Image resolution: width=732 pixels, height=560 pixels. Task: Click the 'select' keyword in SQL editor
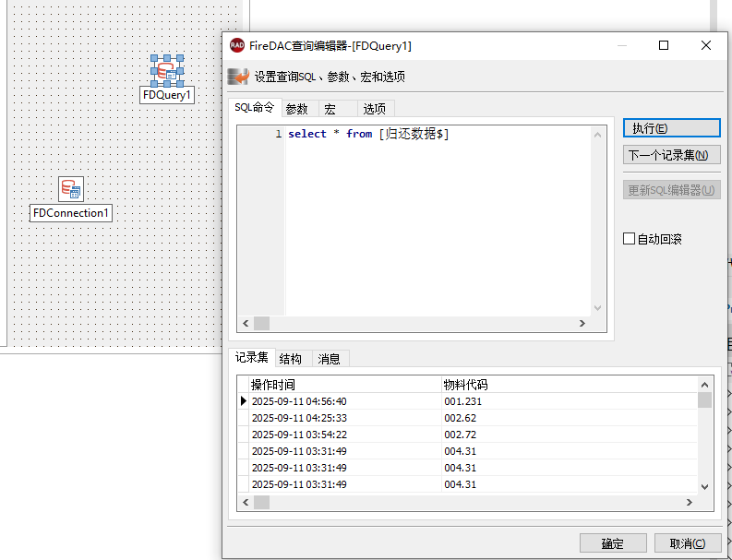[307, 134]
